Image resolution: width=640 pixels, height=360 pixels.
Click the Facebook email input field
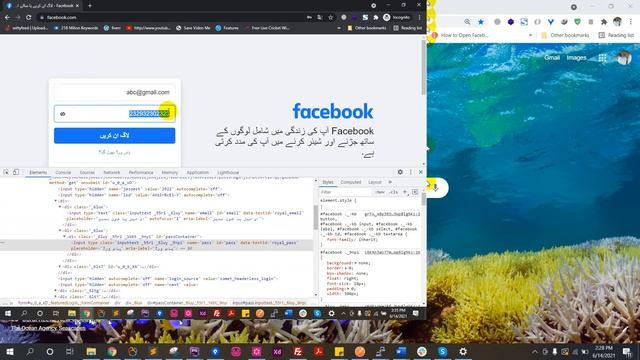point(115,92)
